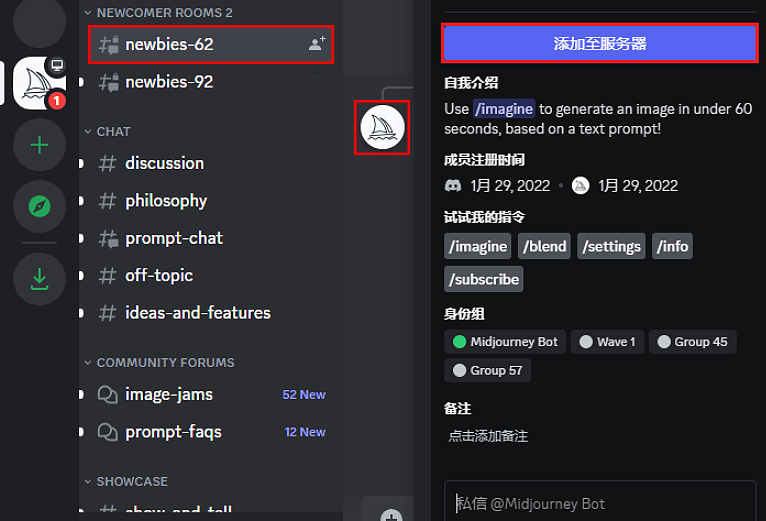
Task: Click the small Midjourney server join date icon
Action: pos(580,186)
